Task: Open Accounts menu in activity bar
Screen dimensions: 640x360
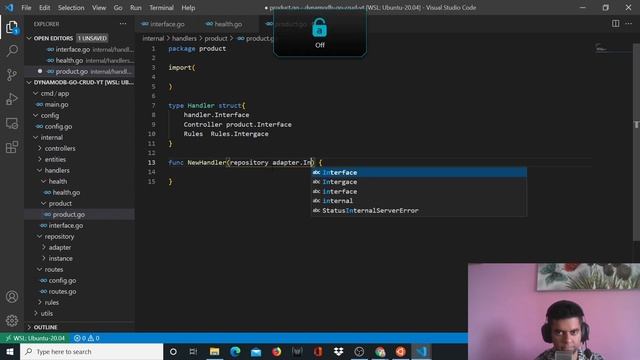Action: click(12, 297)
